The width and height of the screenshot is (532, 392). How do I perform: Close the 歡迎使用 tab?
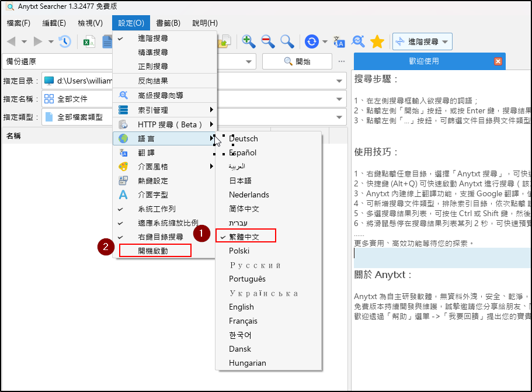(498, 61)
